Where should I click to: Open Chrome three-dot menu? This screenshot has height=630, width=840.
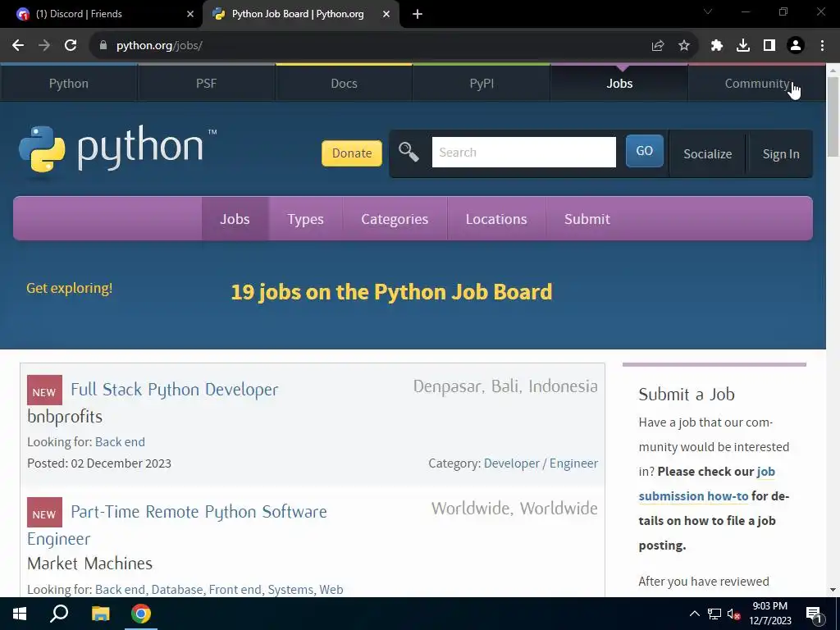pos(822,46)
